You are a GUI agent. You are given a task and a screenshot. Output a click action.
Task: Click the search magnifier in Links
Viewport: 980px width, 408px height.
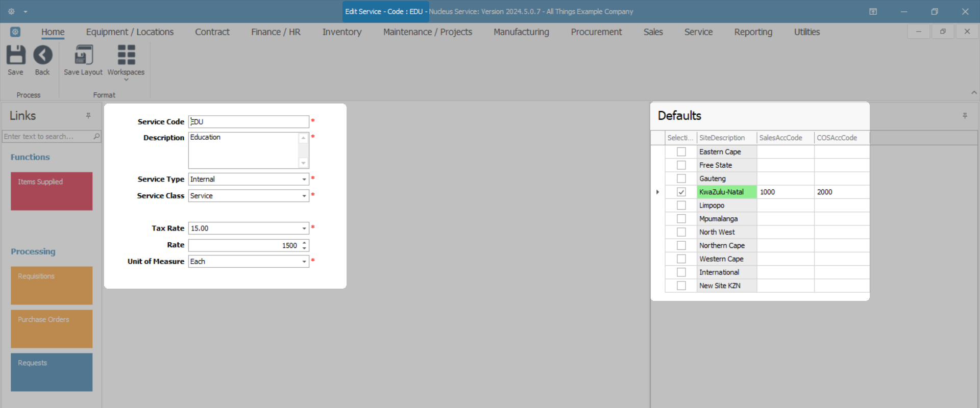pyautogui.click(x=96, y=136)
